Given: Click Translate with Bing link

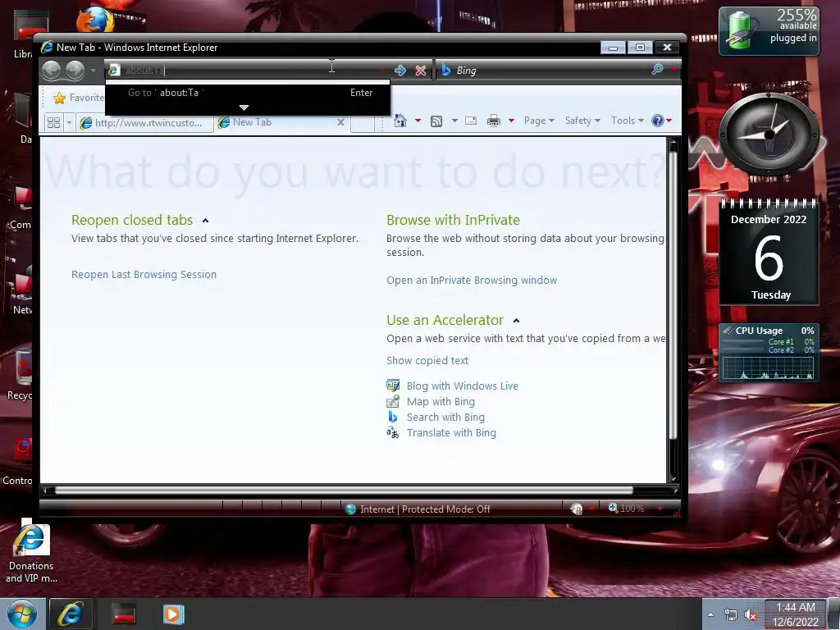Looking at the screenshot, I should click(x=451, y=433).
